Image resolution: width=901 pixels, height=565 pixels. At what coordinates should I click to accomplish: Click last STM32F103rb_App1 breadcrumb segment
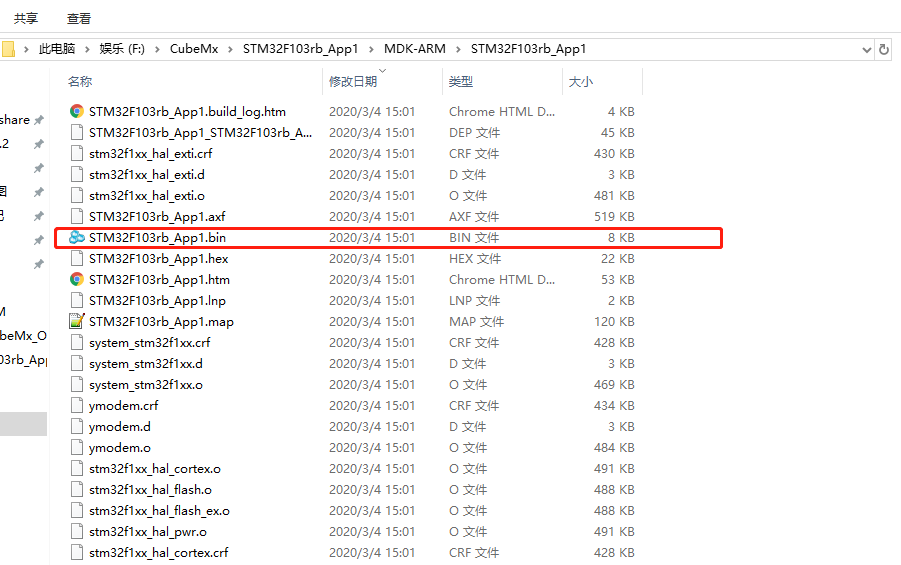tap(528, 49)
